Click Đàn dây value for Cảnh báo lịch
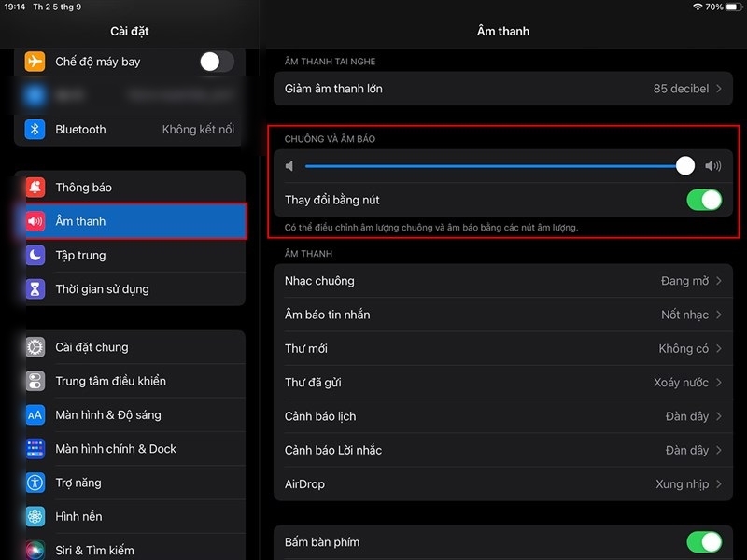 [687, 416]
